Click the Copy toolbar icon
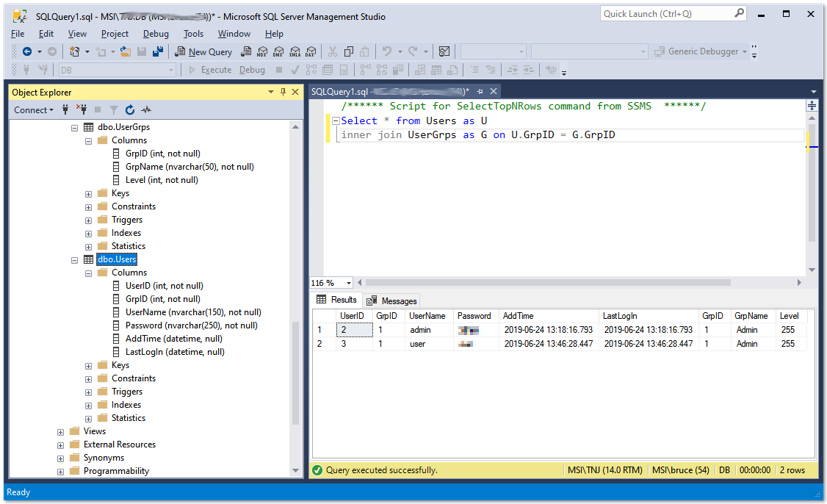 [349, 52]
